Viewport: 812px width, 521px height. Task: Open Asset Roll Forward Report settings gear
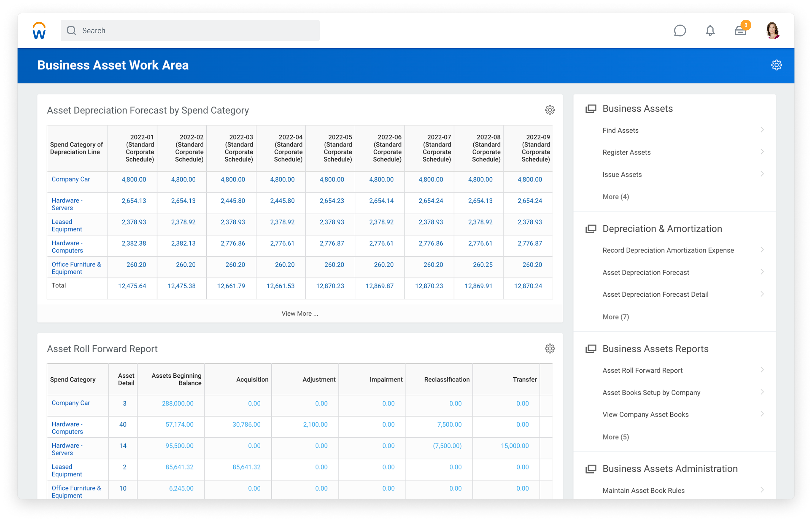point(550,348)
